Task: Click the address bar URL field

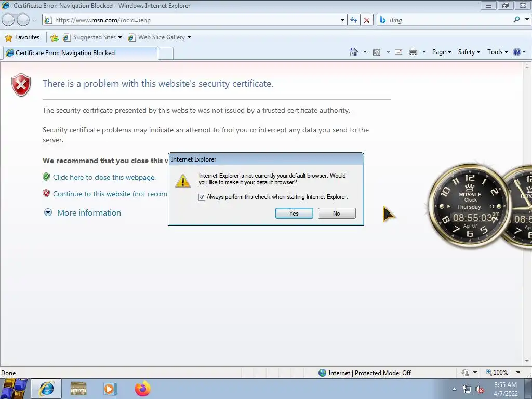Action: (195, 20)
